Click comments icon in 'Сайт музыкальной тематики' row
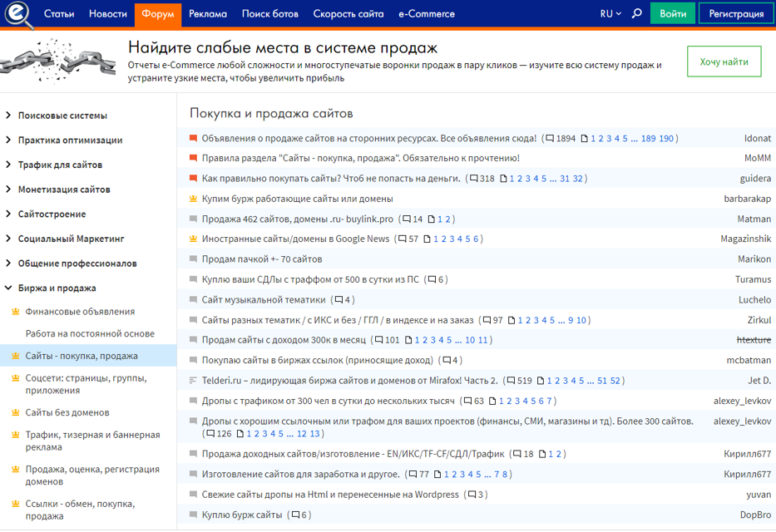 click(339, 299)
